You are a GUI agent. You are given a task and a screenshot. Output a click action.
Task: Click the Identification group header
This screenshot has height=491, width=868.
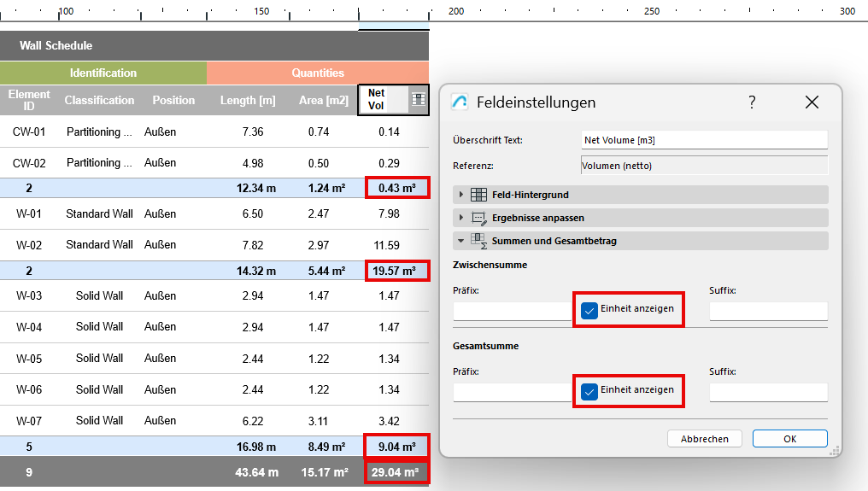[x=103, y=73]
